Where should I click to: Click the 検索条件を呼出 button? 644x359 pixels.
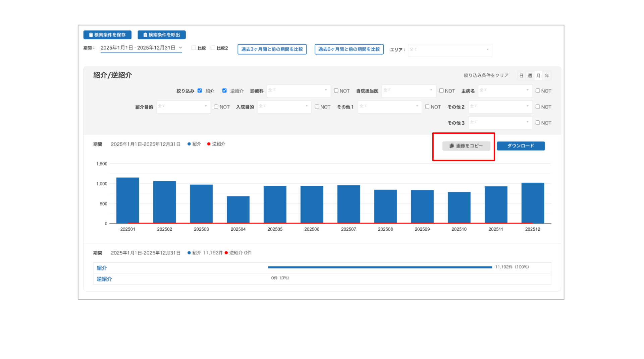pyautogui.click(x=162, y=35)
